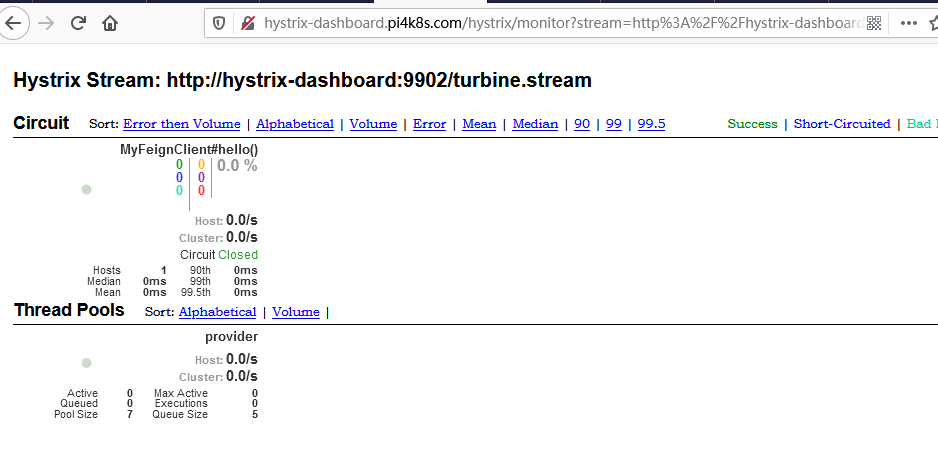Click the provider thread pool name
The image size is (938, 465).
232,337
